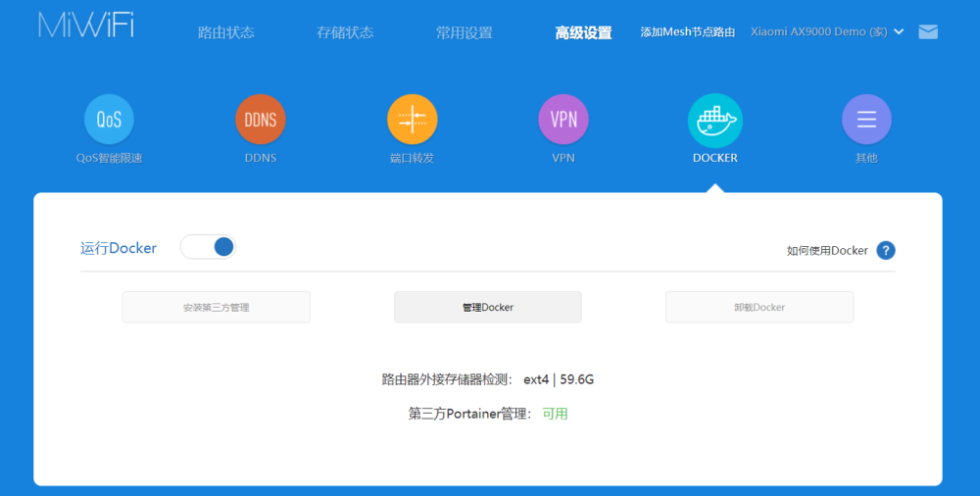
Task: Select the Docker whale icon
Action: click(714, 121)
